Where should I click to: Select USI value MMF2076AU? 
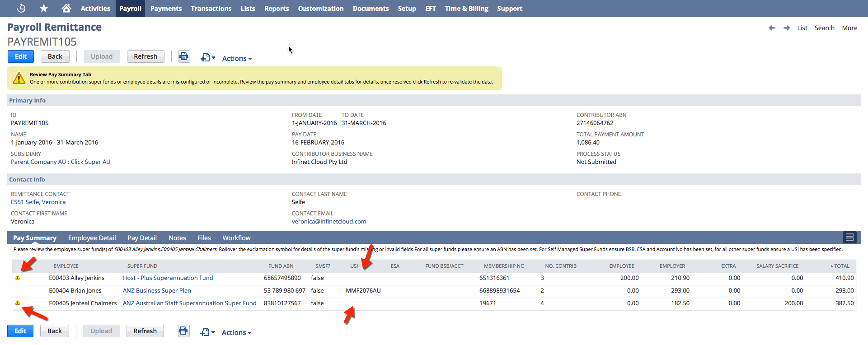point(363,290)
